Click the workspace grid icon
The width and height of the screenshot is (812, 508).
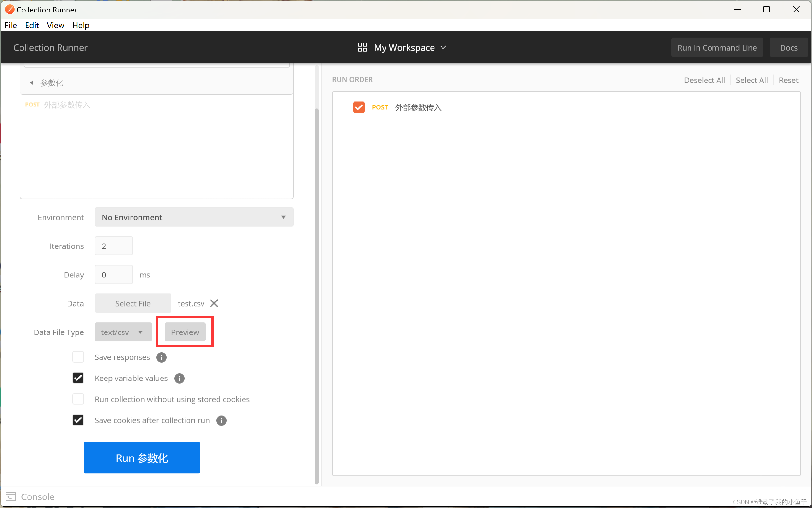[362, 47]
